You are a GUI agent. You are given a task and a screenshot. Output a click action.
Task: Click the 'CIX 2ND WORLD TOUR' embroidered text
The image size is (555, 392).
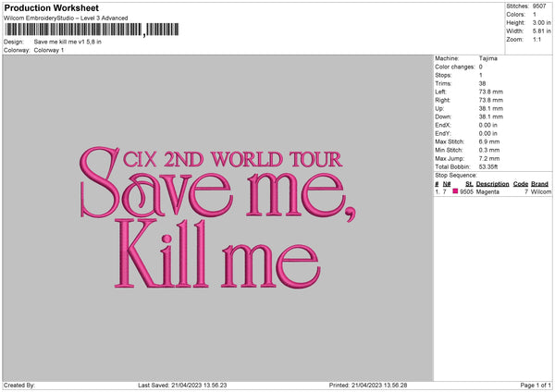coord(232,160)
